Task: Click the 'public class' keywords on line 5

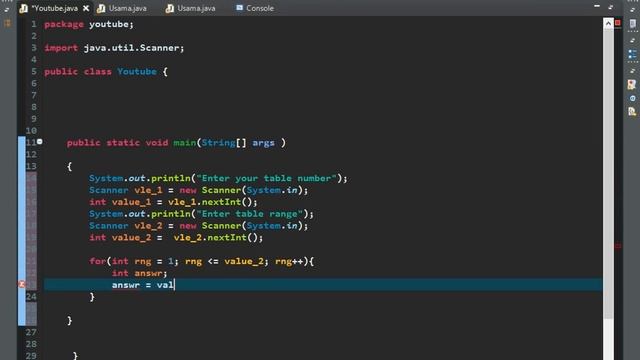Action: 78,72
